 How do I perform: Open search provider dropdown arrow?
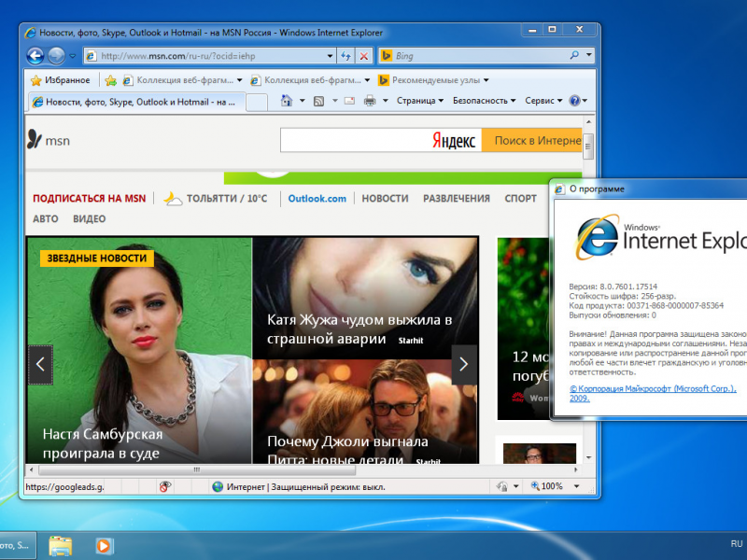[589, 55]
